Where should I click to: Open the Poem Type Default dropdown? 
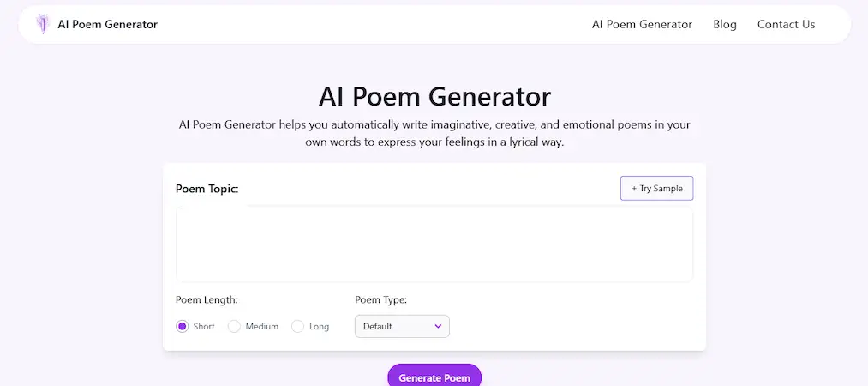pyautogui.click(x=401, y=326)
